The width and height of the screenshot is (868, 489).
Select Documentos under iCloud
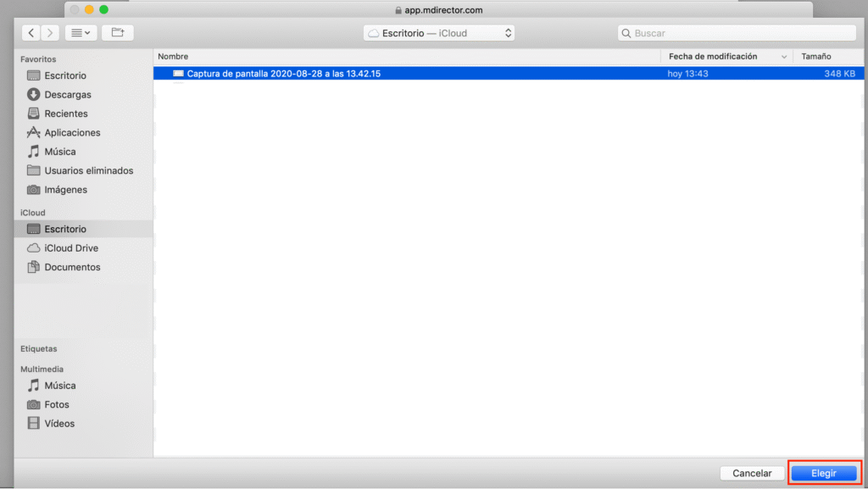[72, 267]
